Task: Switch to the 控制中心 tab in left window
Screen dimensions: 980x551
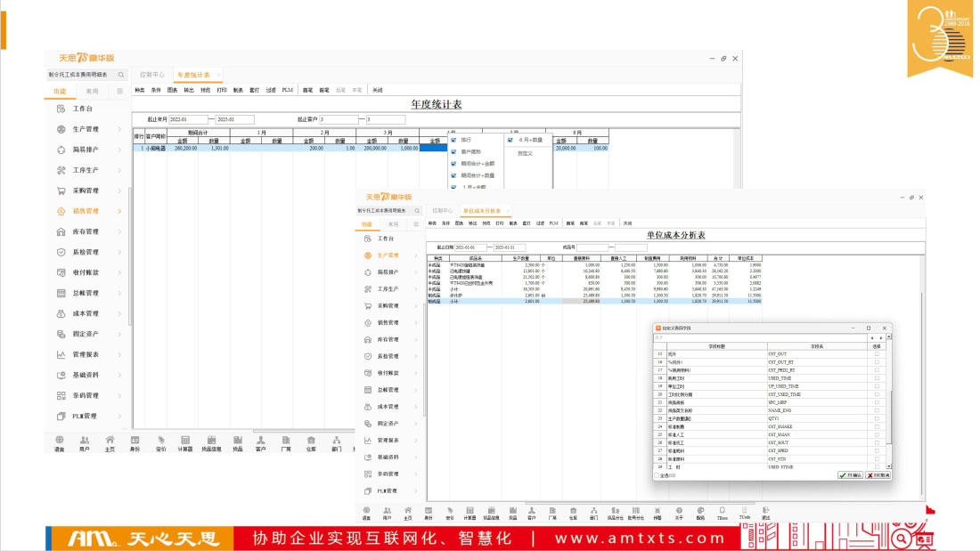Action: (x=152, y=75)
